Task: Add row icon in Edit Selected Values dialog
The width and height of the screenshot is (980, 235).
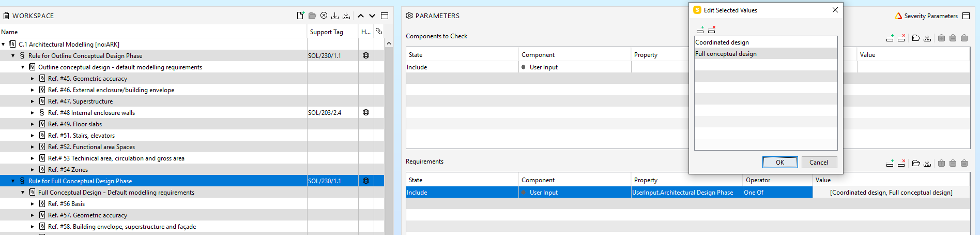Action: click(x=700, y=30)
